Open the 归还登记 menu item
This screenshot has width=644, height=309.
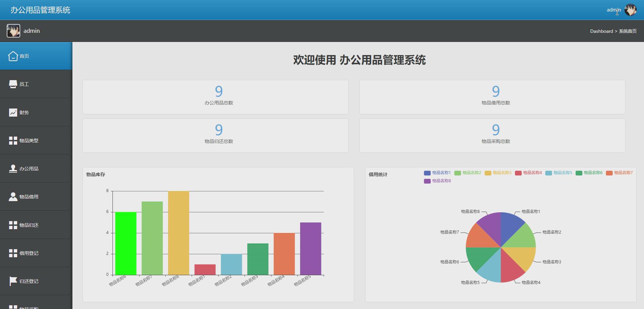pyautogui.click(x=36, y=281)
